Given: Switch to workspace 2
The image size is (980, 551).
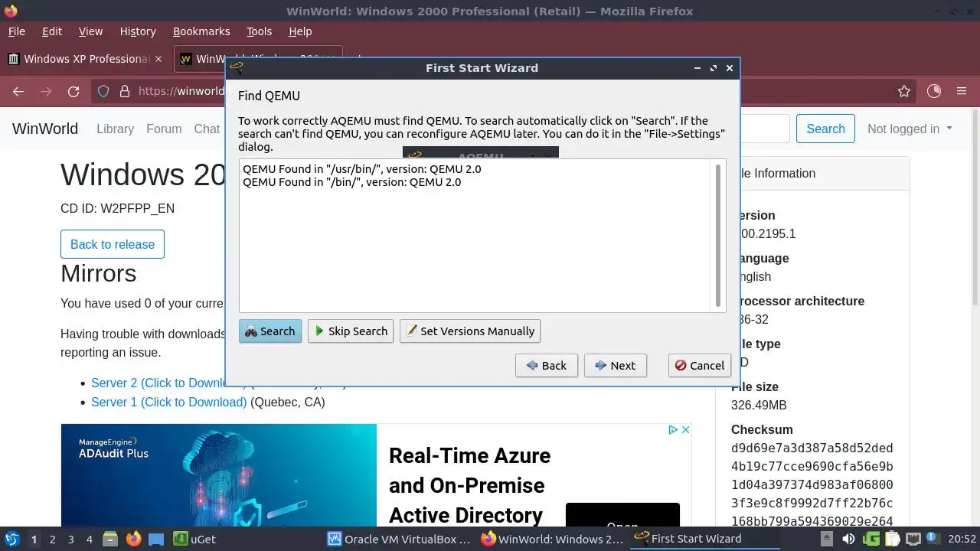Looking at the screenshot, I should click(52, 540).
